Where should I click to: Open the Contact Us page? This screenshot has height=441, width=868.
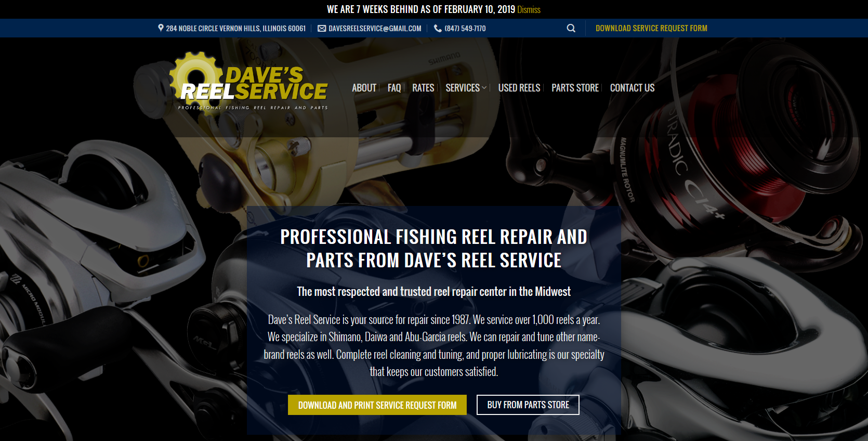(x=632, y=87)
